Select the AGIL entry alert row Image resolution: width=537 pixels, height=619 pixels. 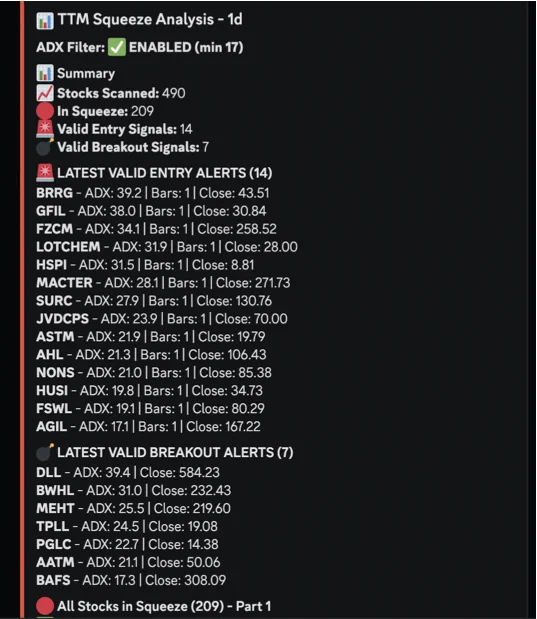(x=148, y=427)
